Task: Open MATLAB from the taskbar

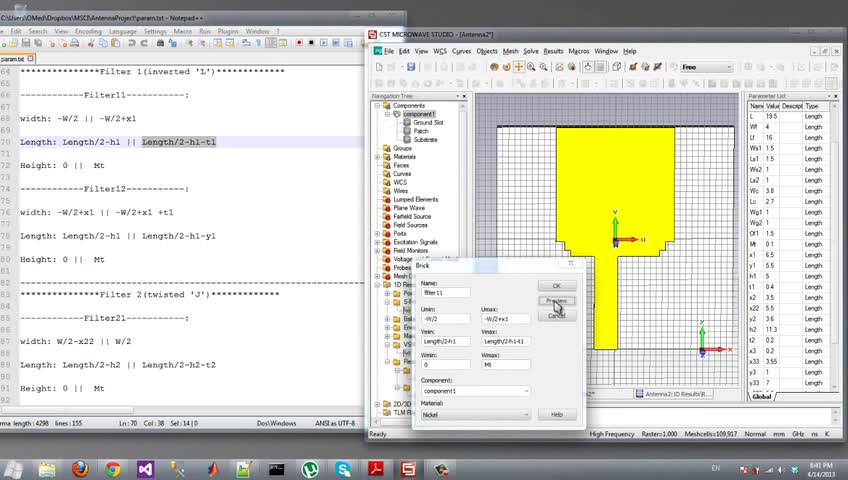Action: [x=212, y=468]
